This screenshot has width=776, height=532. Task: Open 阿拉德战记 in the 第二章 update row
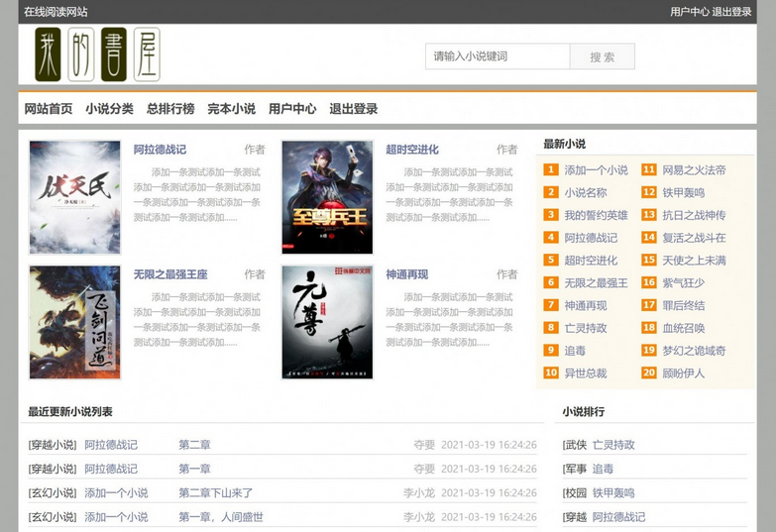[111, 445]
